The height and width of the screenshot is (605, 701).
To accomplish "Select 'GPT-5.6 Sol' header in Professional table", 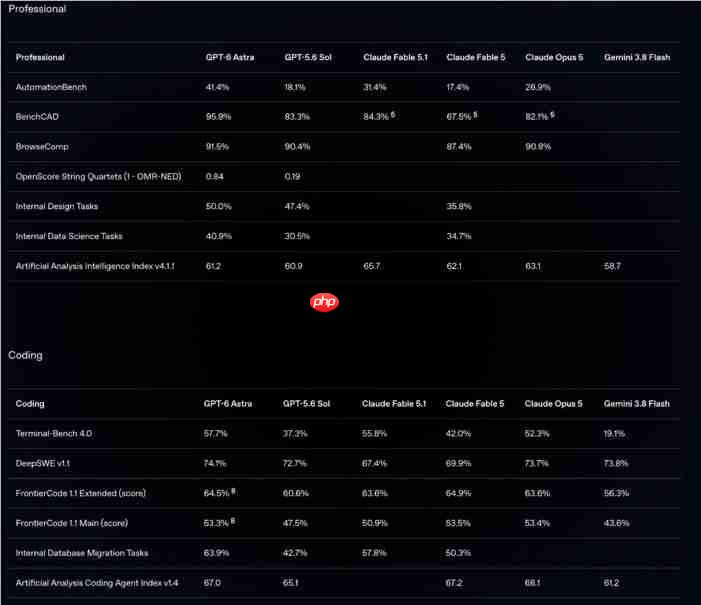I will click(308, 57).
